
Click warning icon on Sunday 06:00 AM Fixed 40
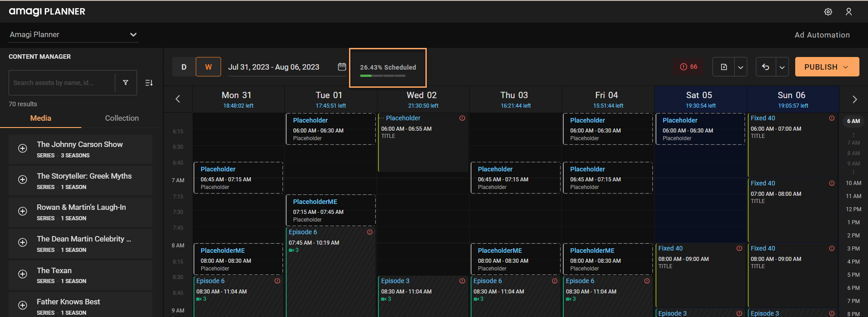pyautogui.click(x=832, y=118)
